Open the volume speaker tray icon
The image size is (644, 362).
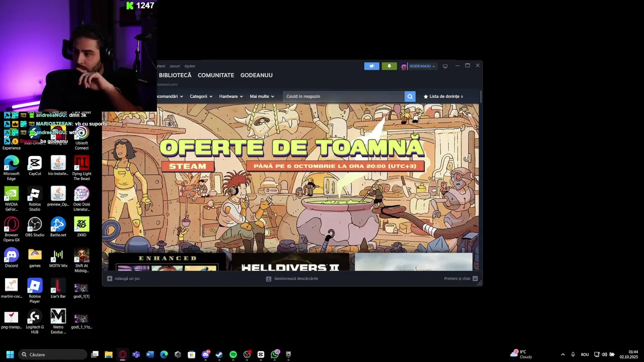pos(604,354)
